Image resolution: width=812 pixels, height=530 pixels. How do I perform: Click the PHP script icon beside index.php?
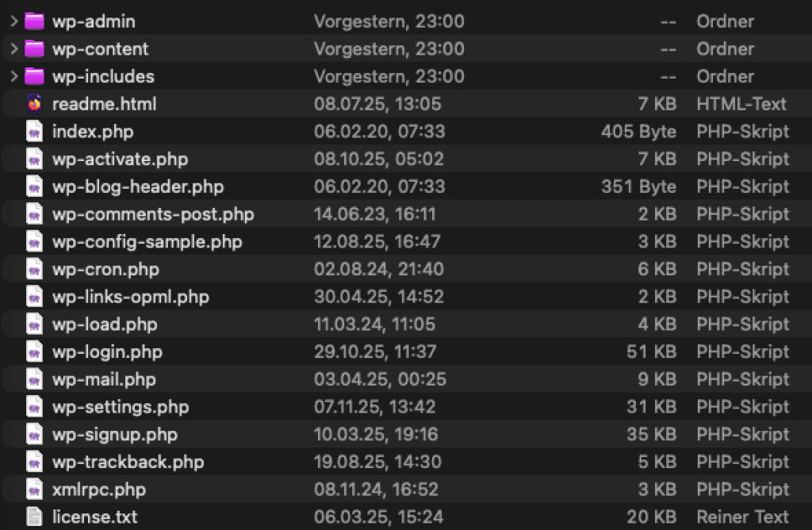(33, 131)
